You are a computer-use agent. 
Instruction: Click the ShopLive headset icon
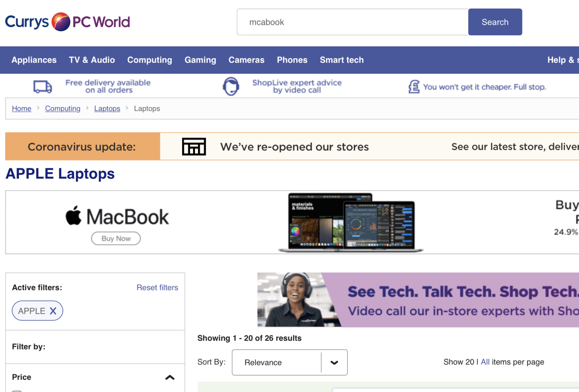click(231, 86)
